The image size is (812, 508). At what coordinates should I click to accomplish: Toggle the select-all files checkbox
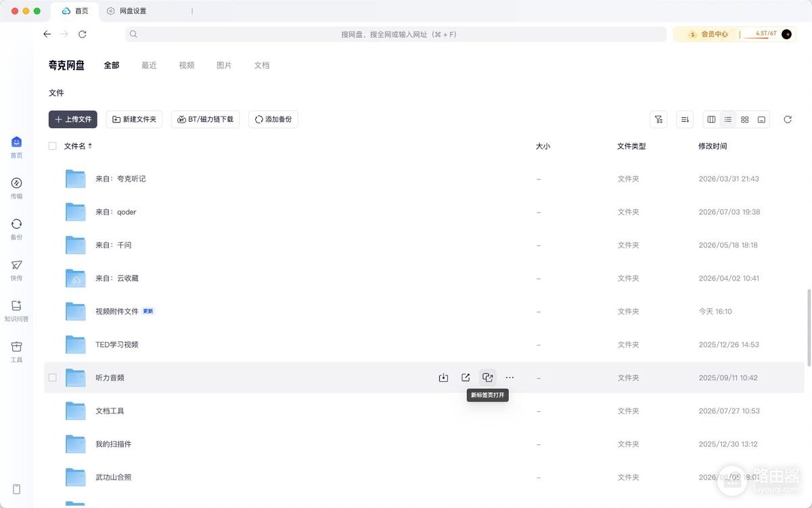pos(53,146)
